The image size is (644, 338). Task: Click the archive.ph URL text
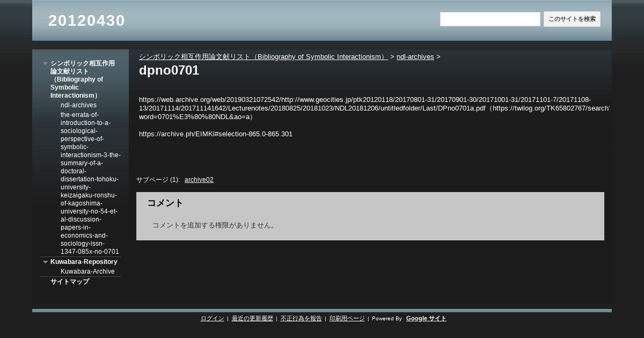(x=216, y=134)
